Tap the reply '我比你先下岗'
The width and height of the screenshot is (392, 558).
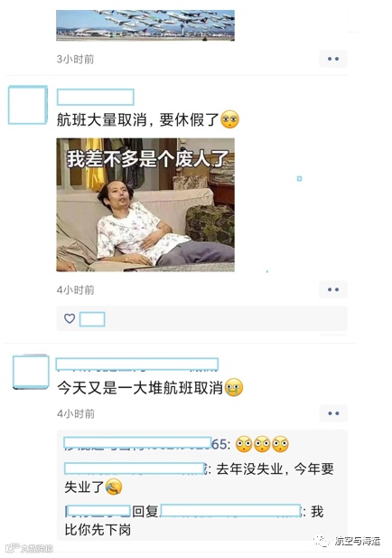click(194, 521)
